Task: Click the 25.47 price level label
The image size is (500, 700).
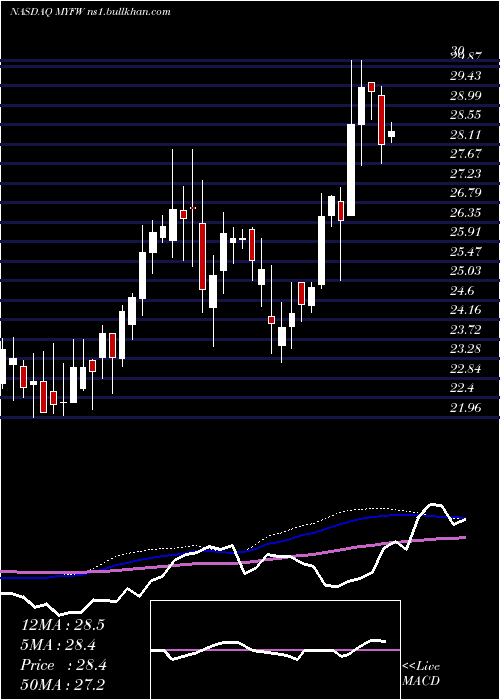Action: pyautogui.click(x=466, y=251)
